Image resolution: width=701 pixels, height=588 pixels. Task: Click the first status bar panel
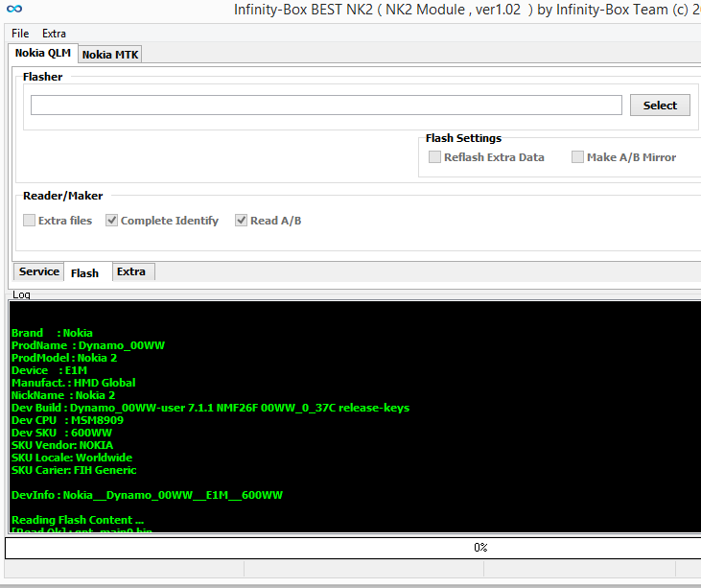[x=125, y=569]
